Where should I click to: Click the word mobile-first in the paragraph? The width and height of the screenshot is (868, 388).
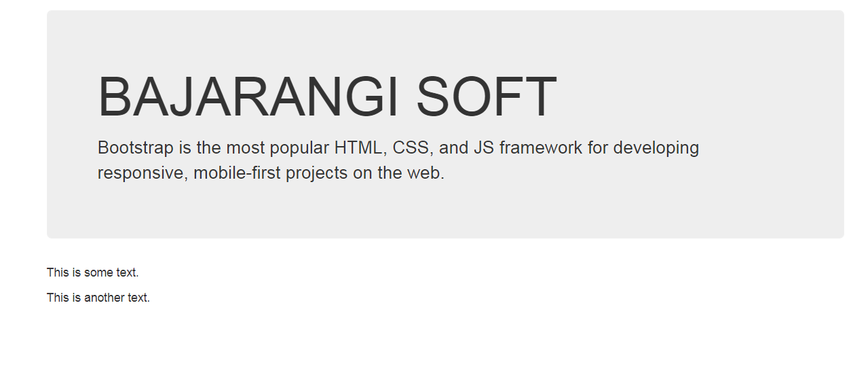[x=237, y=173]
